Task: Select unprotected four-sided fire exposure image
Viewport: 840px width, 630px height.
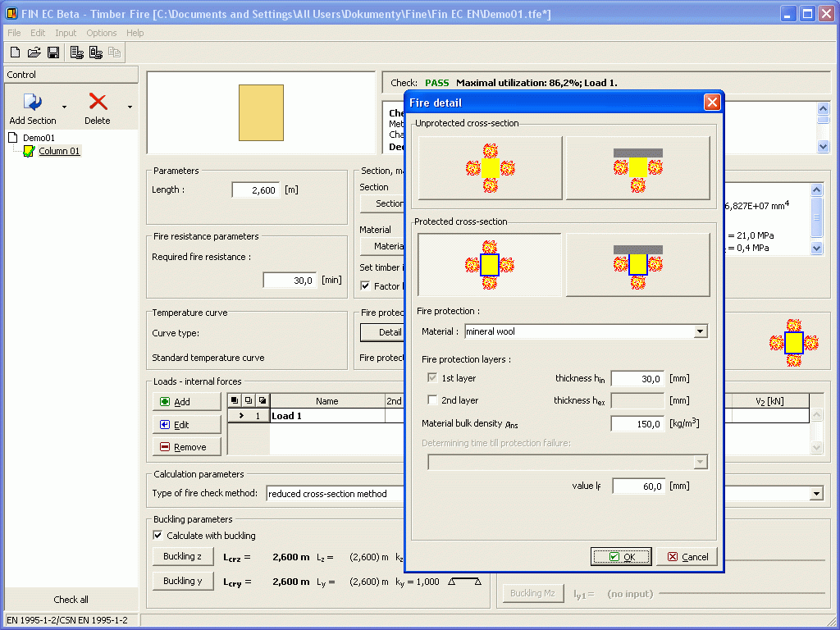Action: (490, 168)
